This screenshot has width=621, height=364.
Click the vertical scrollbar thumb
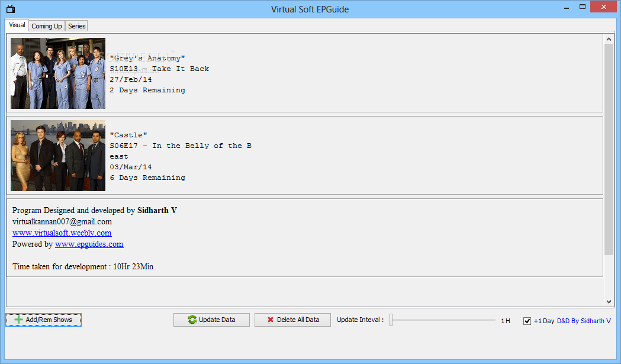(x=609, y=149)
